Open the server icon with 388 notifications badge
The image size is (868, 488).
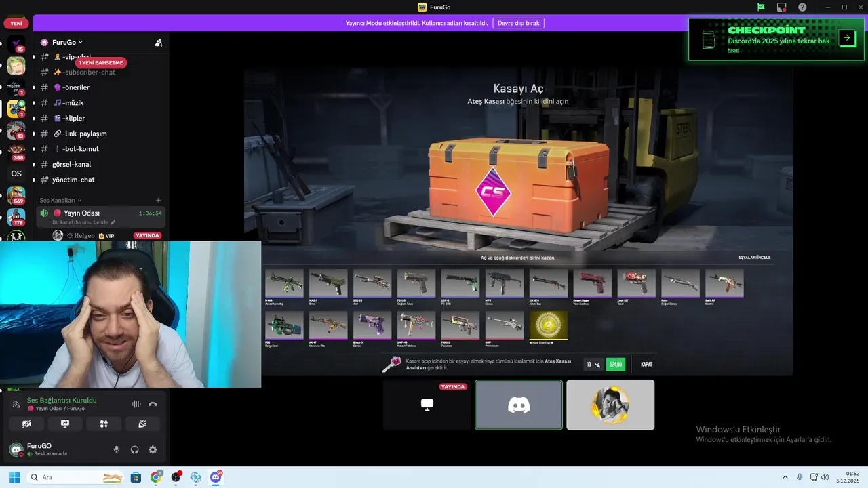click(16, 151)
